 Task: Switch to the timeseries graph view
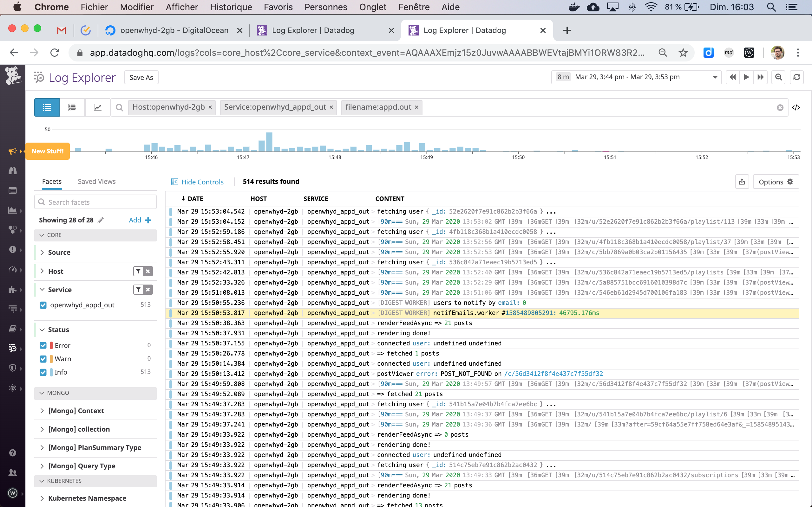click(97, 107)
